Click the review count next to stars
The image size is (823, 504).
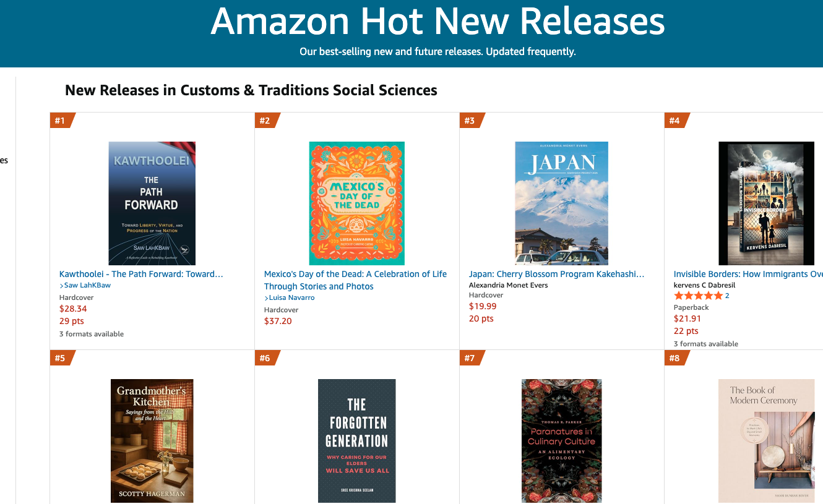click(x=727, y=296)
